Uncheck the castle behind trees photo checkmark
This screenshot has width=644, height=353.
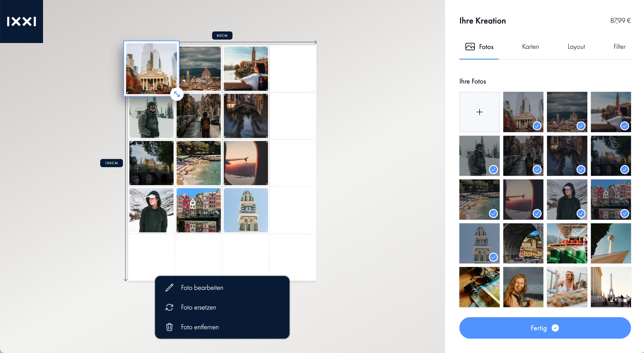(x=625, y=170)
